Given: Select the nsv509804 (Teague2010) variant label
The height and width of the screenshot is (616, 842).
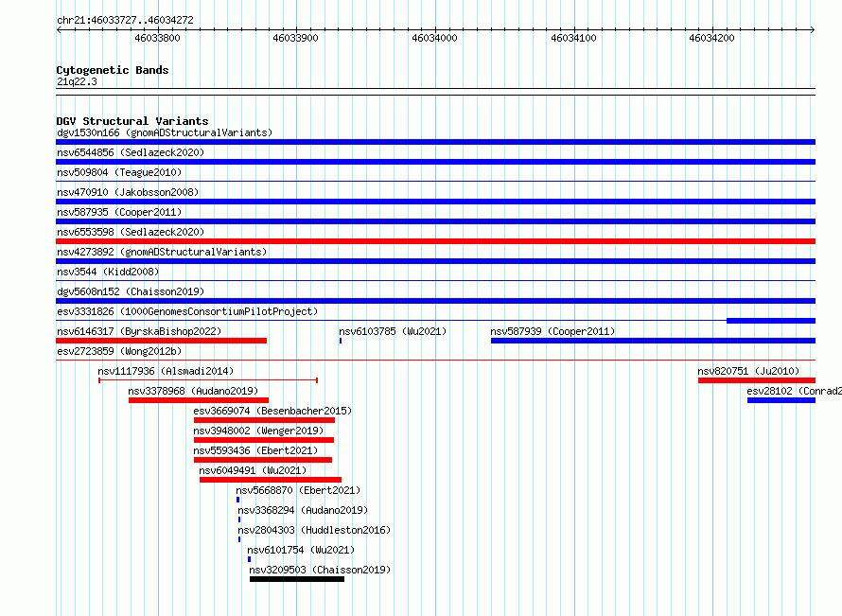Looking at the screenshot, I should click(119, 172).
